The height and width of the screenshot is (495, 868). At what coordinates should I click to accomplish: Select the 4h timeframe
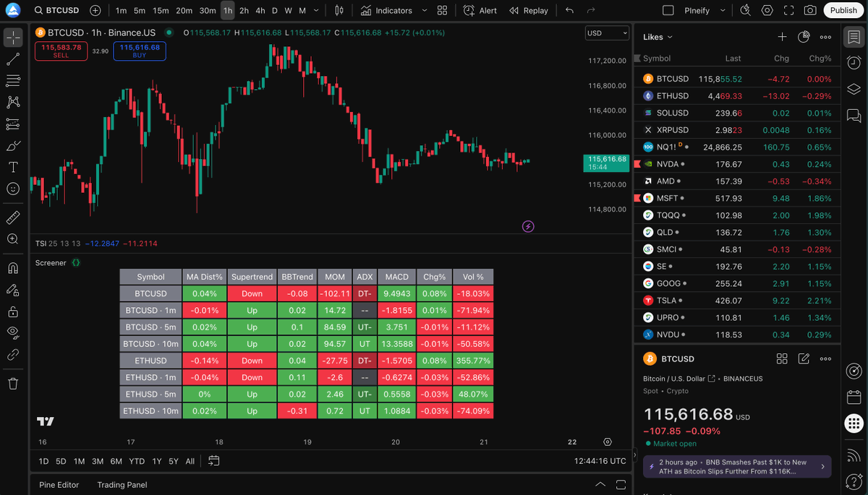[x=260, y=10]
